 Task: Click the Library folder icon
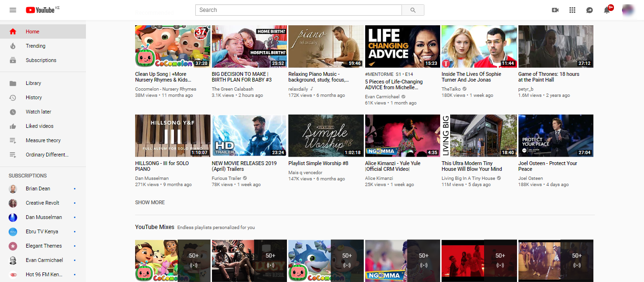pyautogui.click(x=13, y=83)
